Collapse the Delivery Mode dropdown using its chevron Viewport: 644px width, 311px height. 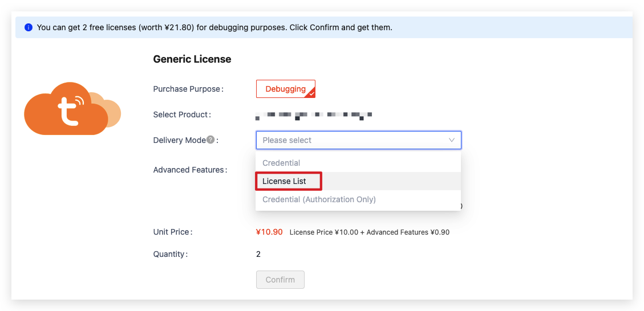point(451,140)
